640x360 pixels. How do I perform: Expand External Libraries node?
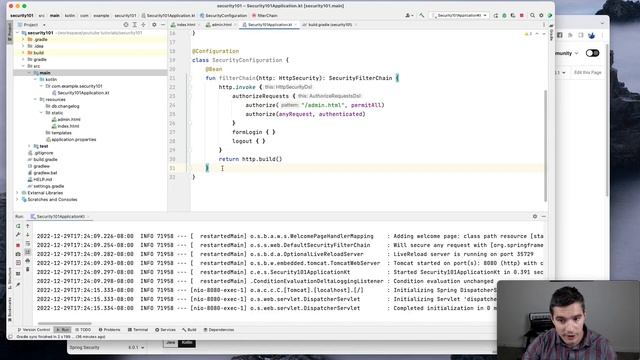point(17,193)
